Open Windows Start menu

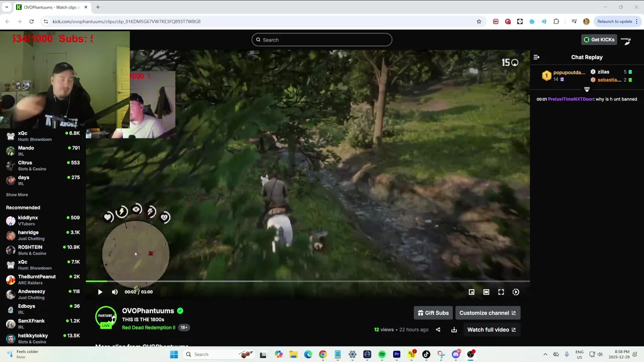coord(174,354)
